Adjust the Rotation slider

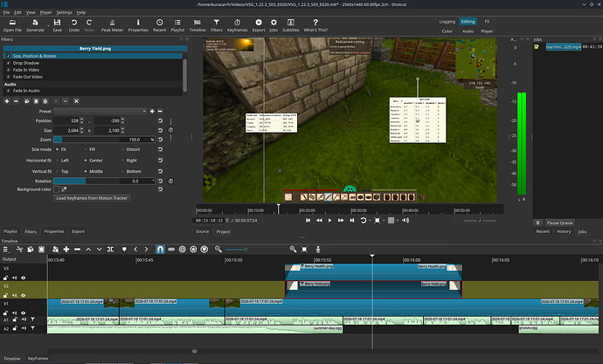coord(104,181)
